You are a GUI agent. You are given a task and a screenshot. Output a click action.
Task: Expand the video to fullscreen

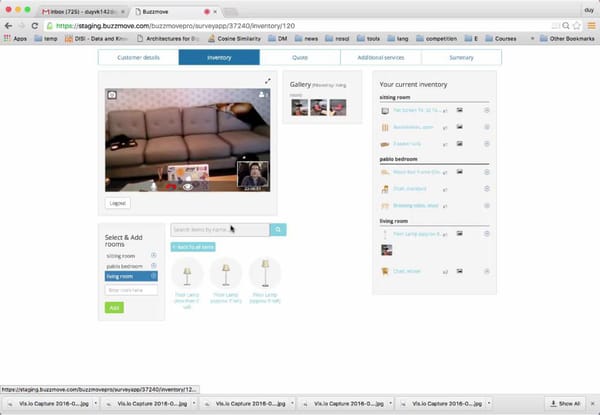(267, 81)
